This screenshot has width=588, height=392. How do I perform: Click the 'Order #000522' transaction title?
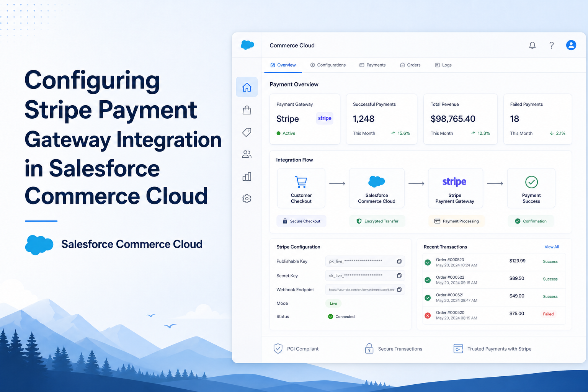pyautogui.click(x=450, y=277)
